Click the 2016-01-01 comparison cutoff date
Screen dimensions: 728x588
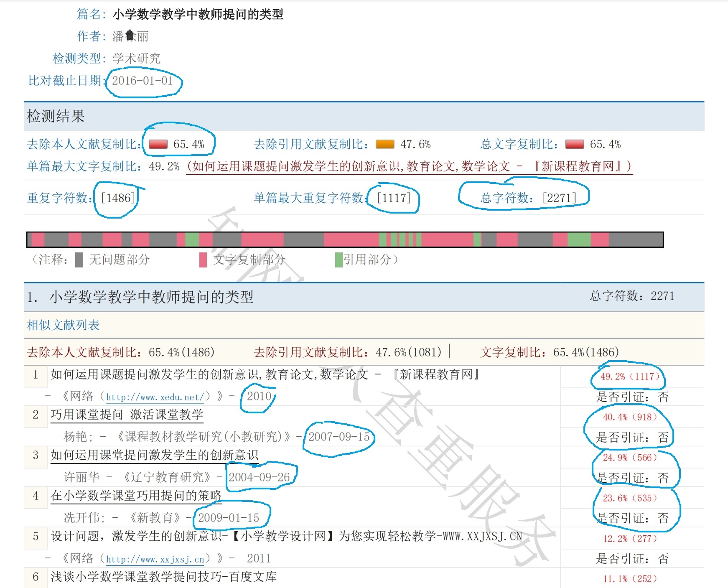click(x=142, y=81)
